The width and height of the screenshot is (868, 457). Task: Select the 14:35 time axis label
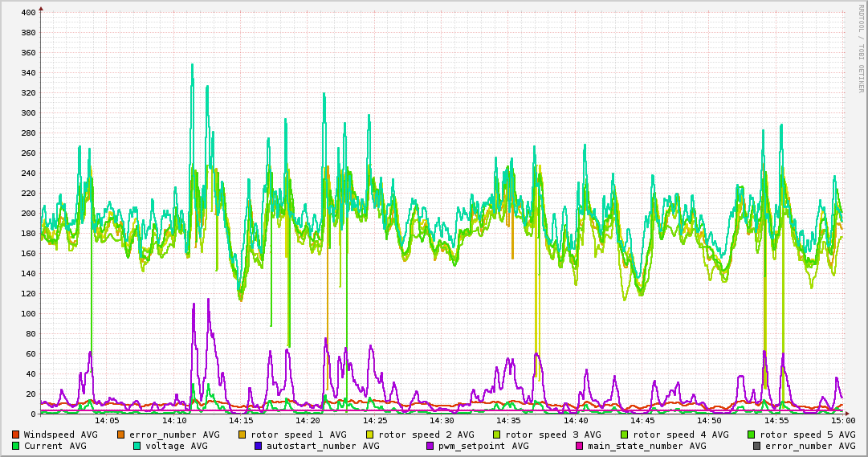[509, 421]
